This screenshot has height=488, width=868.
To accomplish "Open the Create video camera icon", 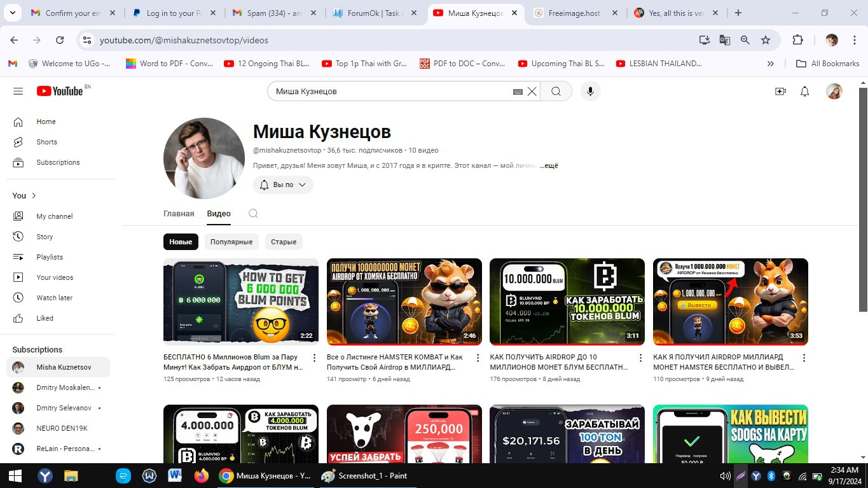I will pos(780,91).
